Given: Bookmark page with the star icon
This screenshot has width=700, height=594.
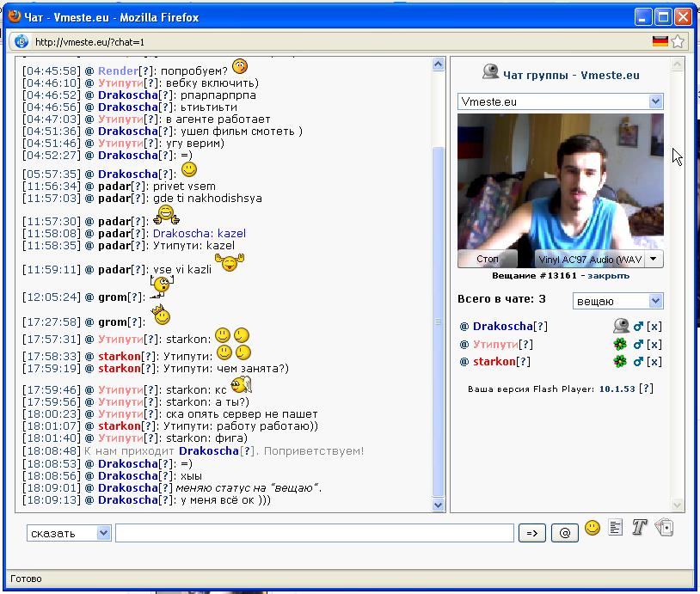Looking at the screenshot, I should [678, 41].
